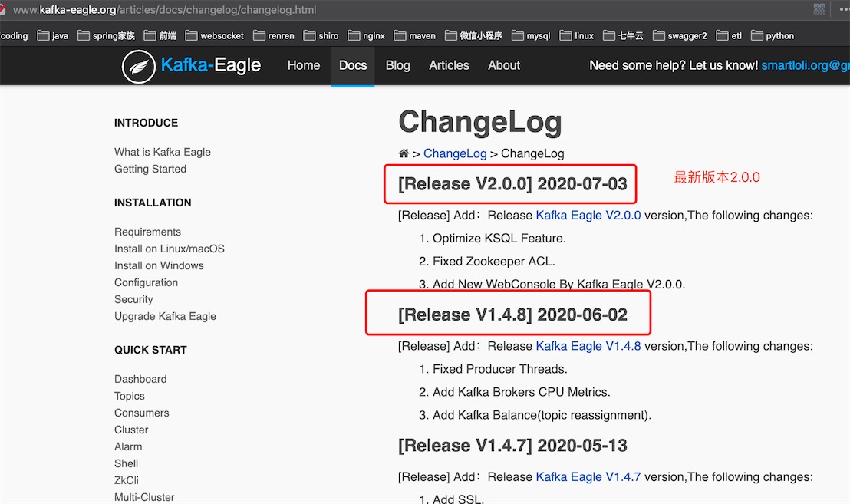Viewport: 850px width, 504px height.
Task: Open the About page in navbar
Action: [x=503, y=65]
